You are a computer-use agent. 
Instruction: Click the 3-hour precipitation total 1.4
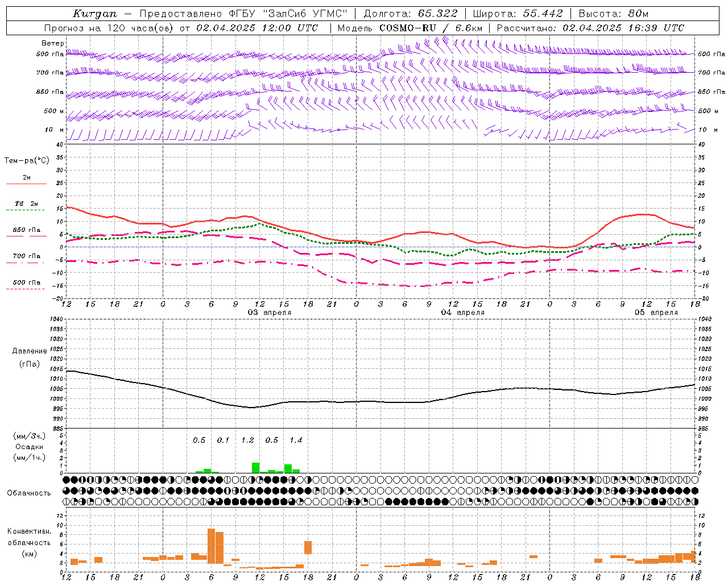(296, 440)
